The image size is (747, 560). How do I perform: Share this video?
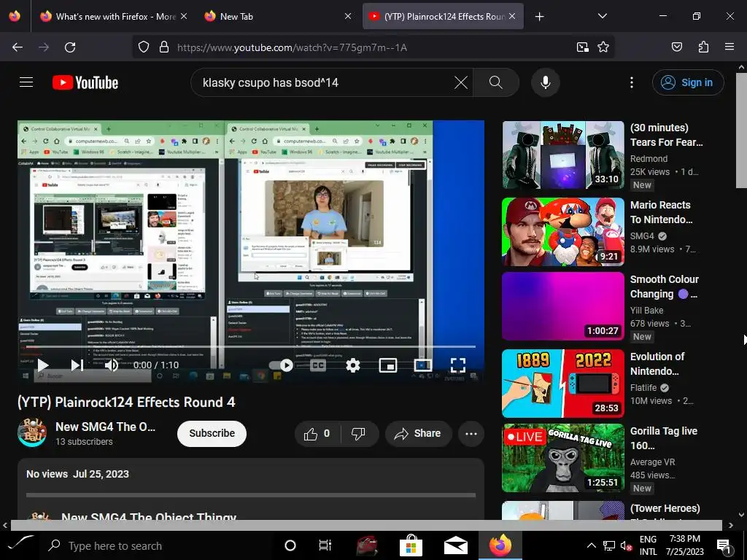point(419,433)
